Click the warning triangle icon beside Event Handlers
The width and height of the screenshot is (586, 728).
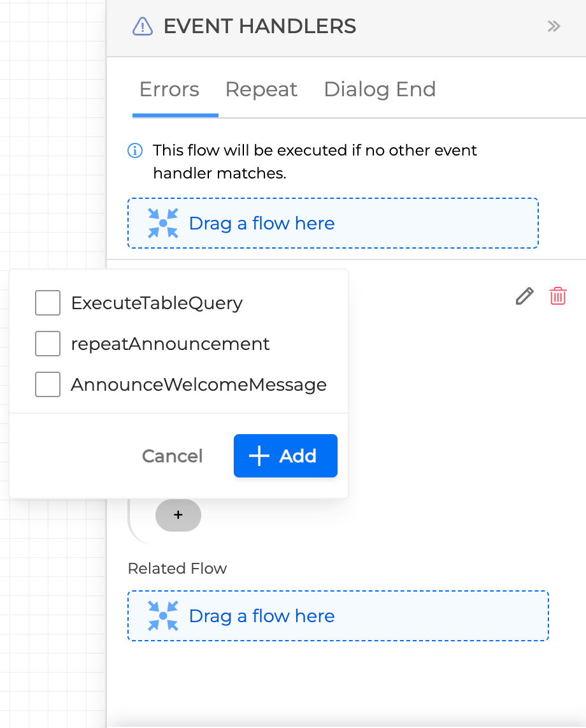pos(142,26)
